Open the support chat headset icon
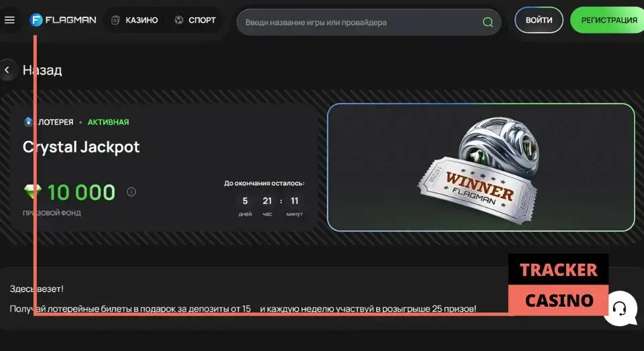The width and height of the screenshot is (644, 351). 619,308
